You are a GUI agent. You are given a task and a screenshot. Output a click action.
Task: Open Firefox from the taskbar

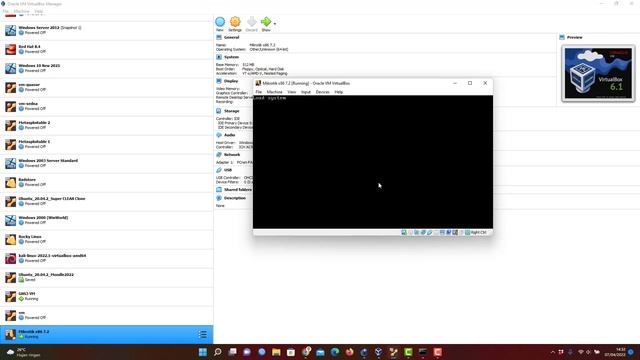coord(350,352)
